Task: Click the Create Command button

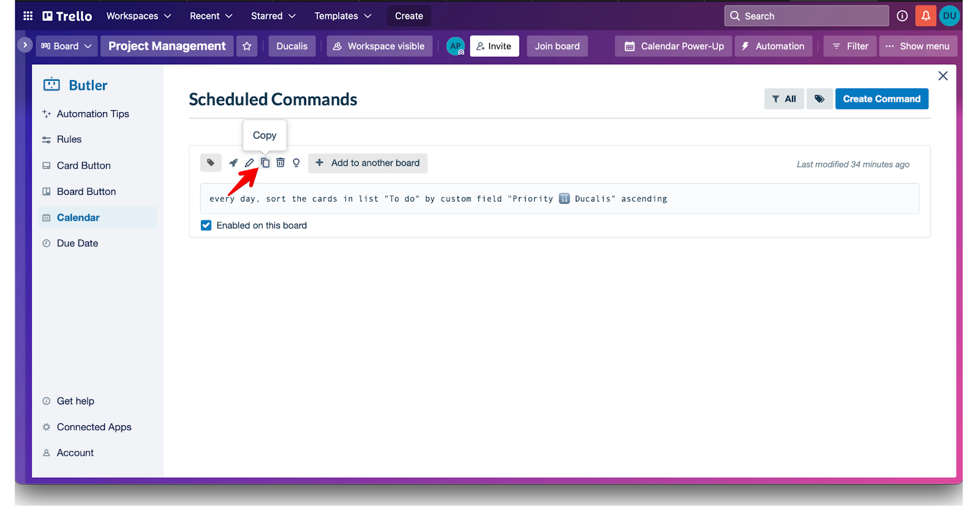Action: [881, 99]
